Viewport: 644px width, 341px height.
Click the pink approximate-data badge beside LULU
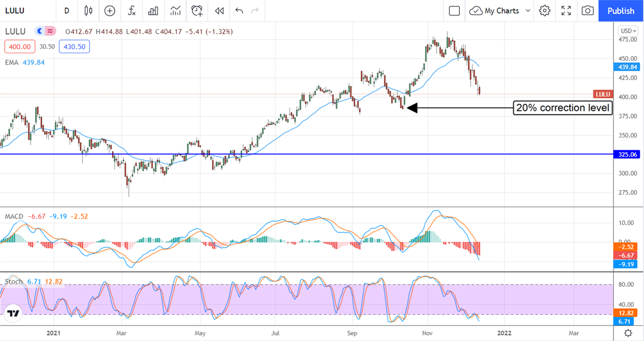[x=50, y=32]
